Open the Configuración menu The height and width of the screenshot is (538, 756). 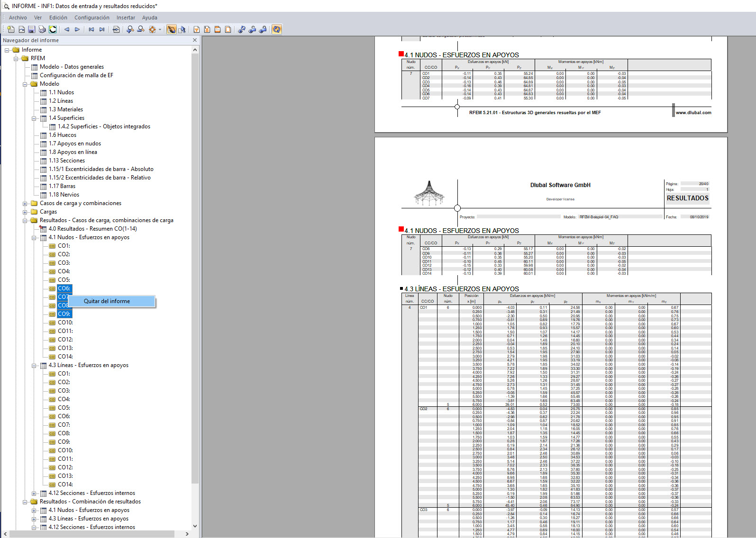(92, 18)
